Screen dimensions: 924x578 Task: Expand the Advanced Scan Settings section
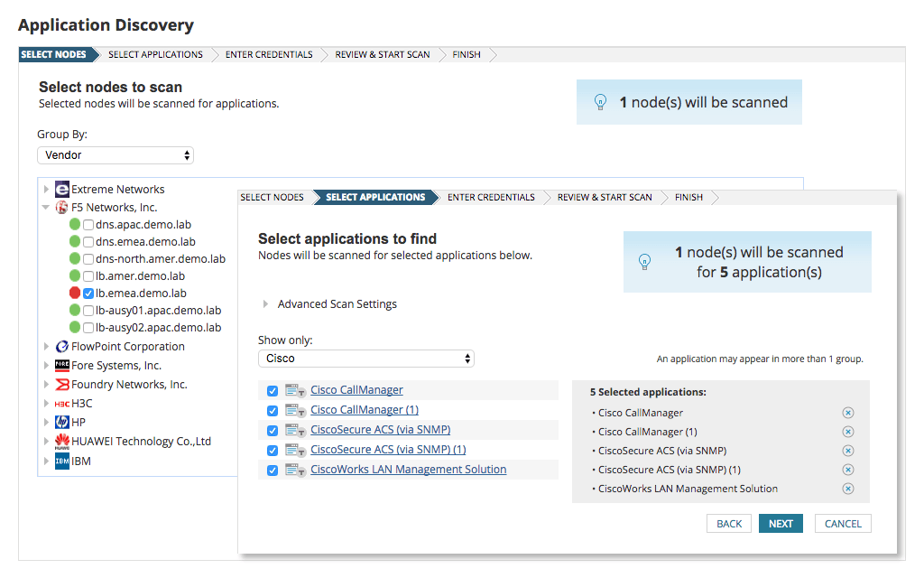(337, 303)
